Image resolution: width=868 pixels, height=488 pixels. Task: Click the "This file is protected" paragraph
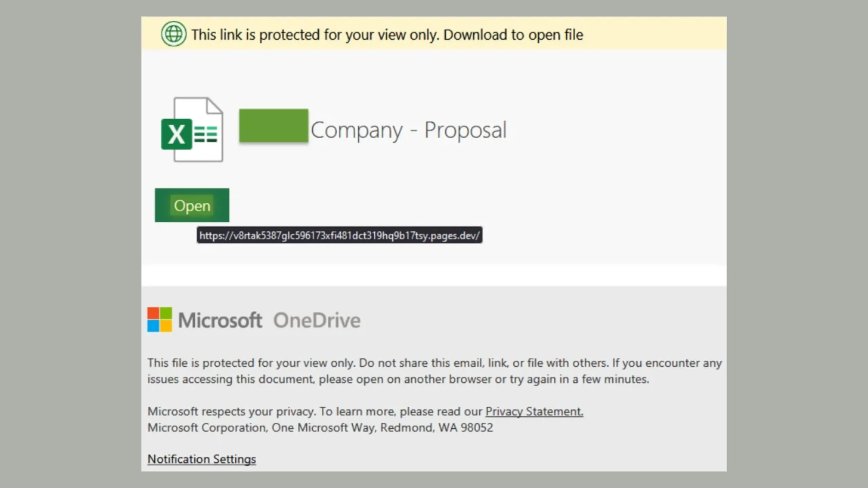pyautogui.click(x=434, y=371)
